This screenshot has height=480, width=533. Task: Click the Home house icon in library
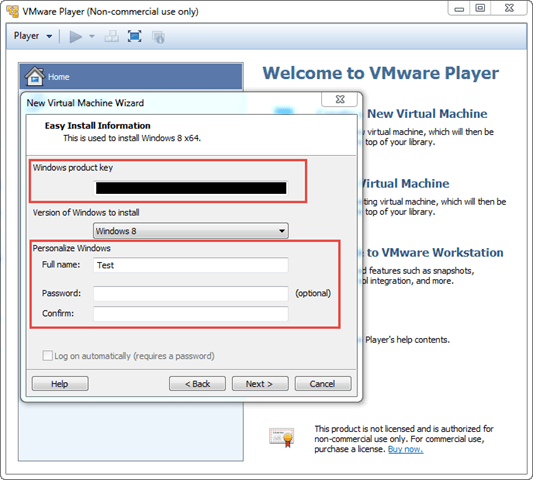[x=34, y=76]
